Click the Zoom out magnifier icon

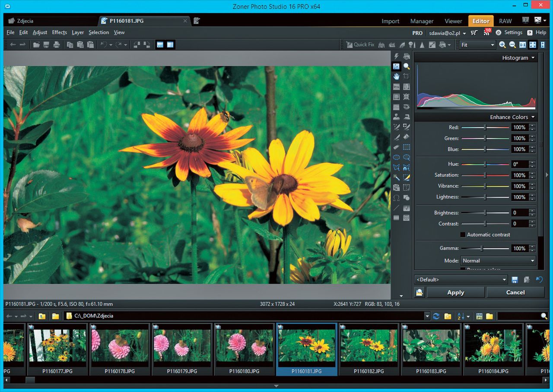pos(512,44)
